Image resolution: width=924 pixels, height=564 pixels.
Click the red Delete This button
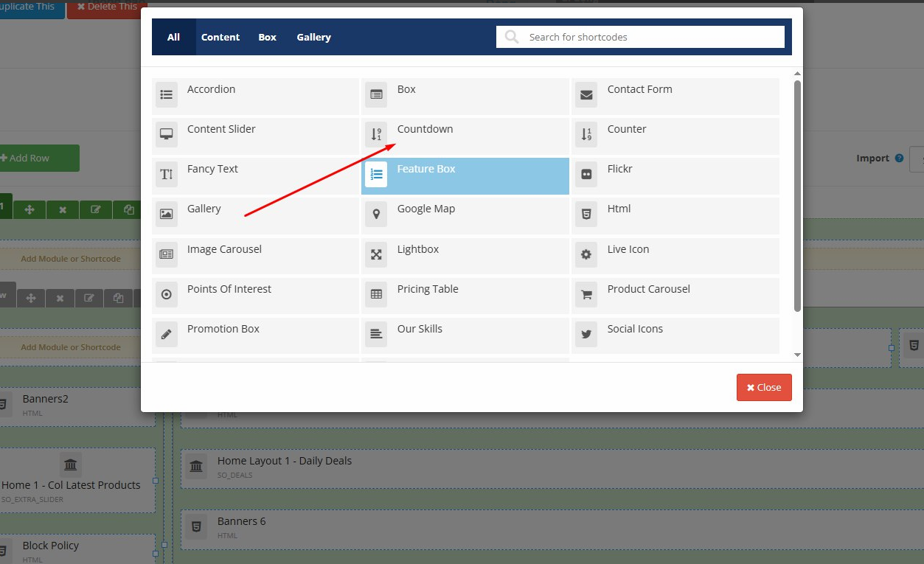107,7
